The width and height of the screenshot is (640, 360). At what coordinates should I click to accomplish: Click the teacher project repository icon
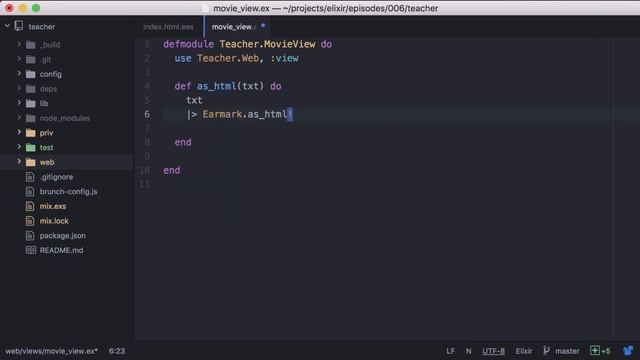(19, 26)
